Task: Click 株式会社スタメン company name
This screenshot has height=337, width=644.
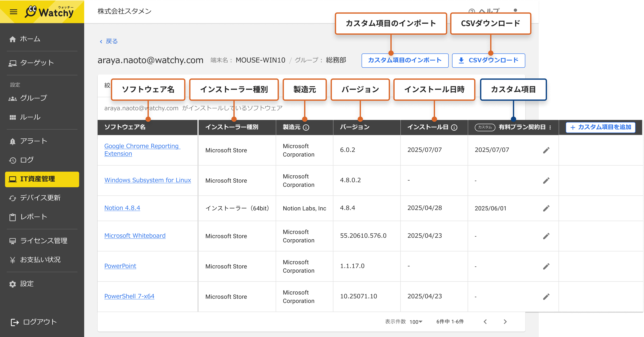Action: pyautogui.click(x=125, y=11)
